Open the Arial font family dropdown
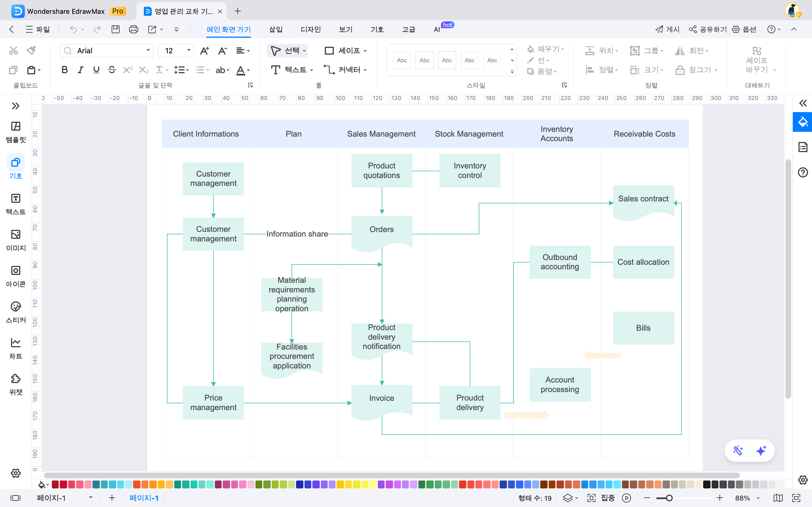 (x=148, y=50)
